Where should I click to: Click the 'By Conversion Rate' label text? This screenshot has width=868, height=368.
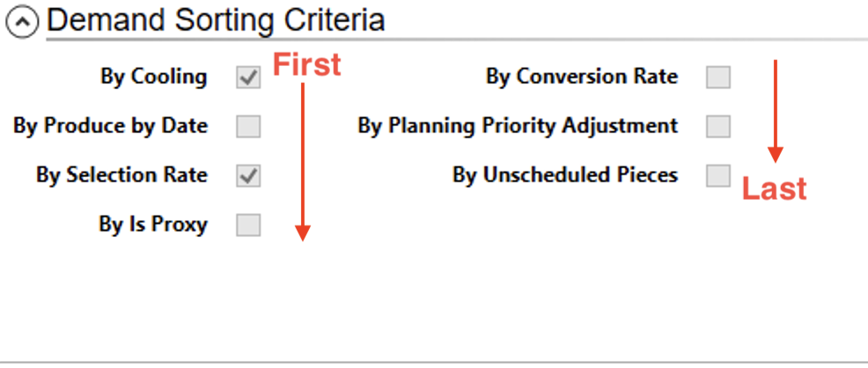[582, 77]
